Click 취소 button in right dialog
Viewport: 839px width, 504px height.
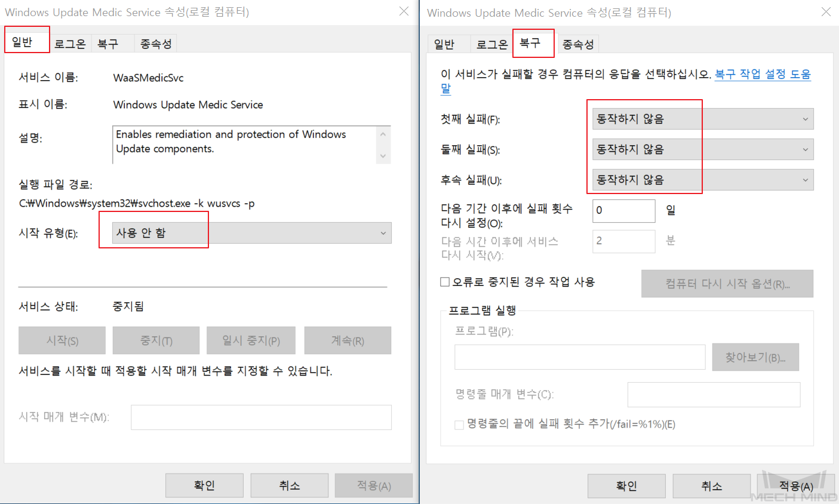point(712,486)
